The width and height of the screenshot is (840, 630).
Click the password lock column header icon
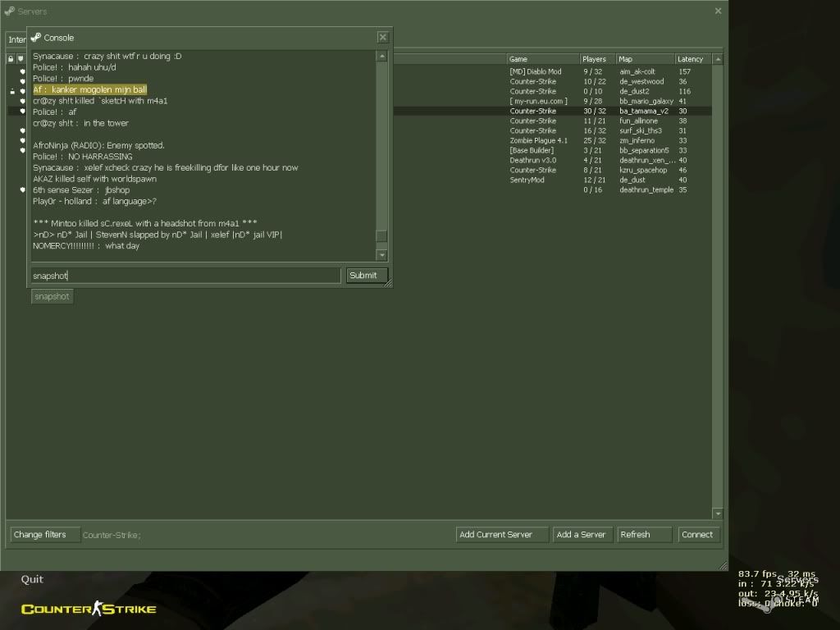click(x=11, y=59)
